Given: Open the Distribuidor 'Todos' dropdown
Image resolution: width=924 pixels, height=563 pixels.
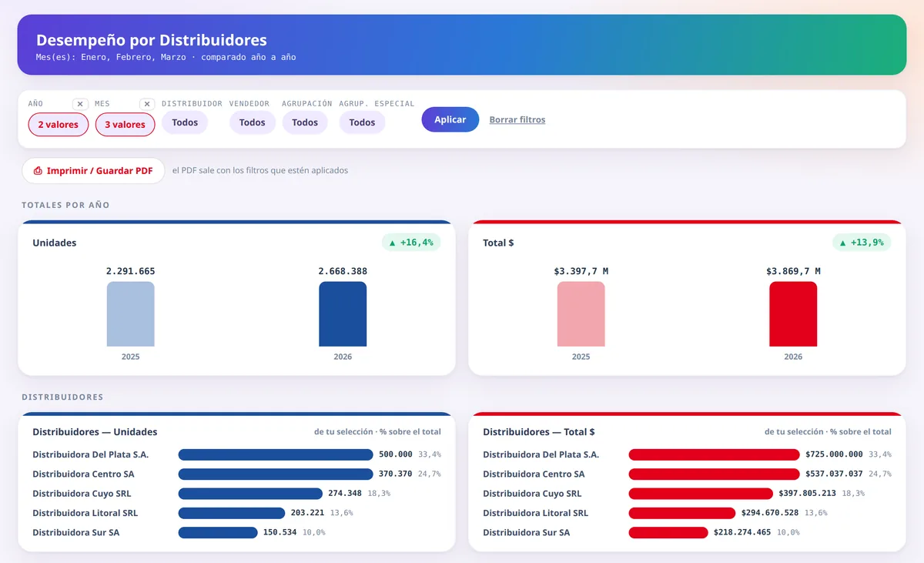Looking at the screenshot, I should [185, 122].
